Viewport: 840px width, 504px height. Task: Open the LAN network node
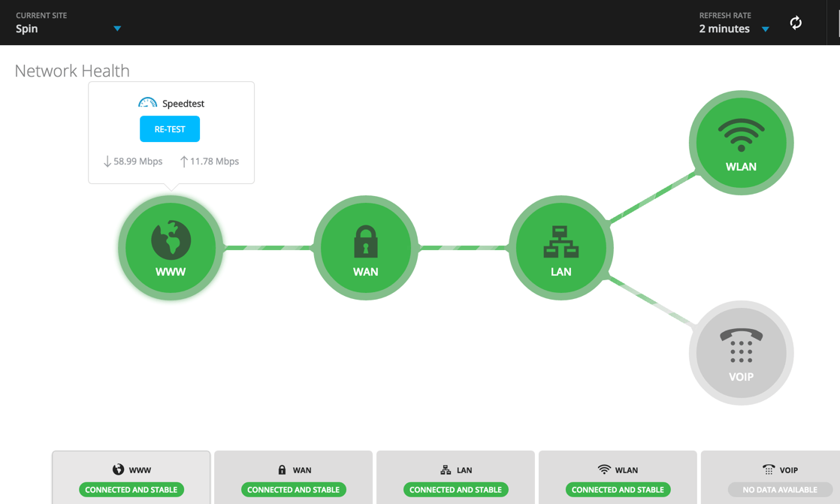[561, 248]
